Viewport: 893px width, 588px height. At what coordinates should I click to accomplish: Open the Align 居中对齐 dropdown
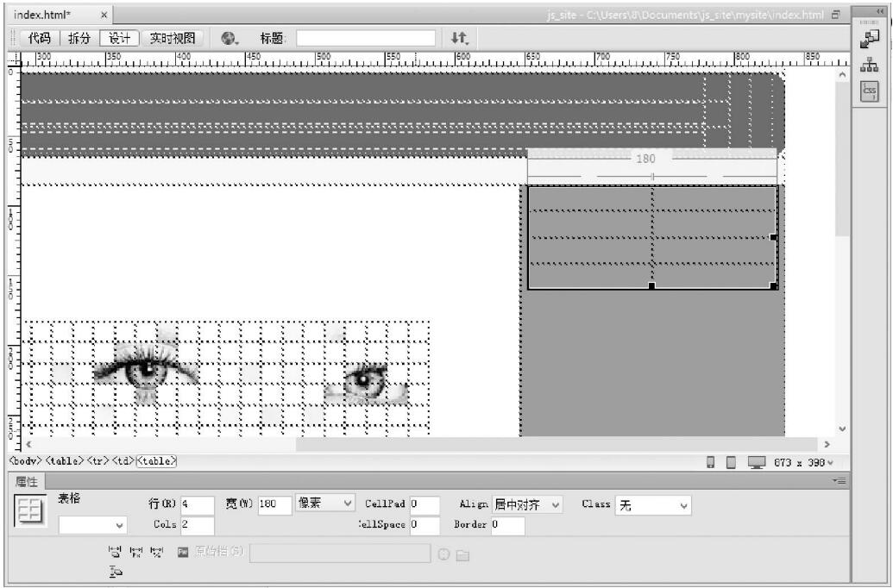(x=526, y=504)
